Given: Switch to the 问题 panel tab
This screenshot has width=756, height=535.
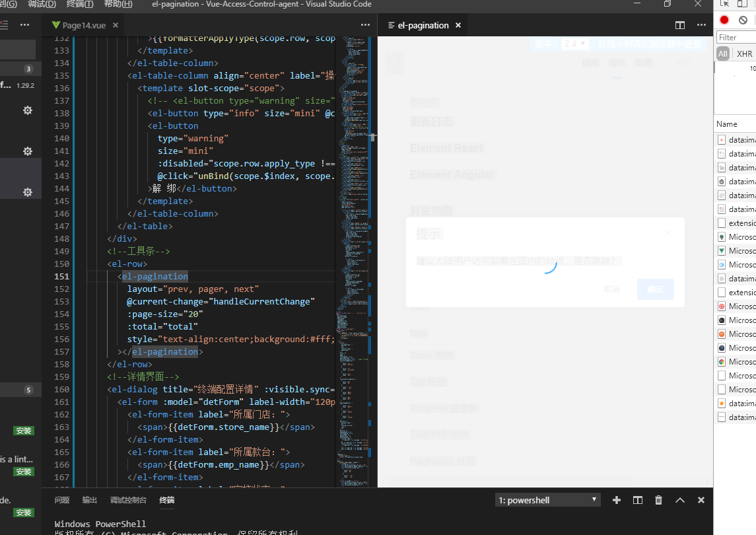Looking at the screenshot, I should coord(61,500).
